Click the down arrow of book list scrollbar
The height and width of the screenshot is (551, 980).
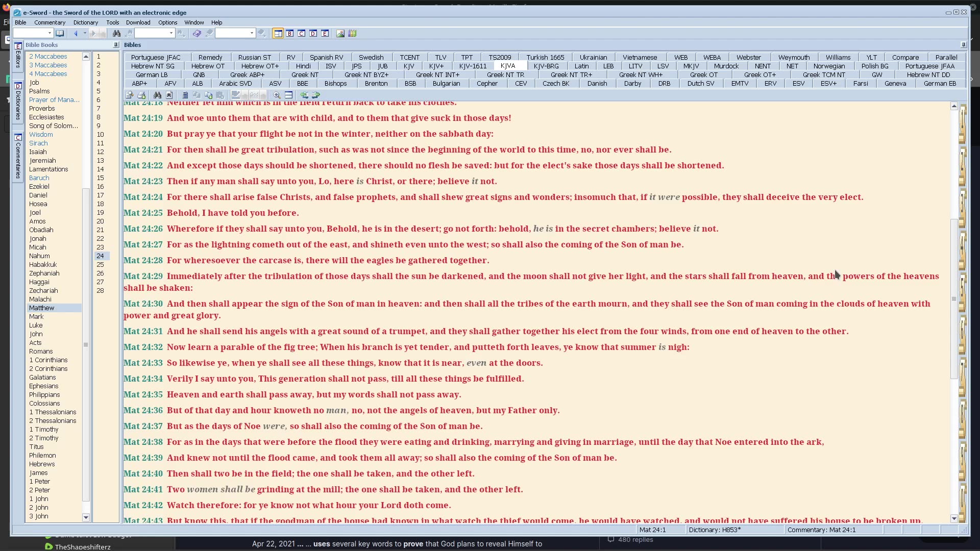tap(86, 517)
